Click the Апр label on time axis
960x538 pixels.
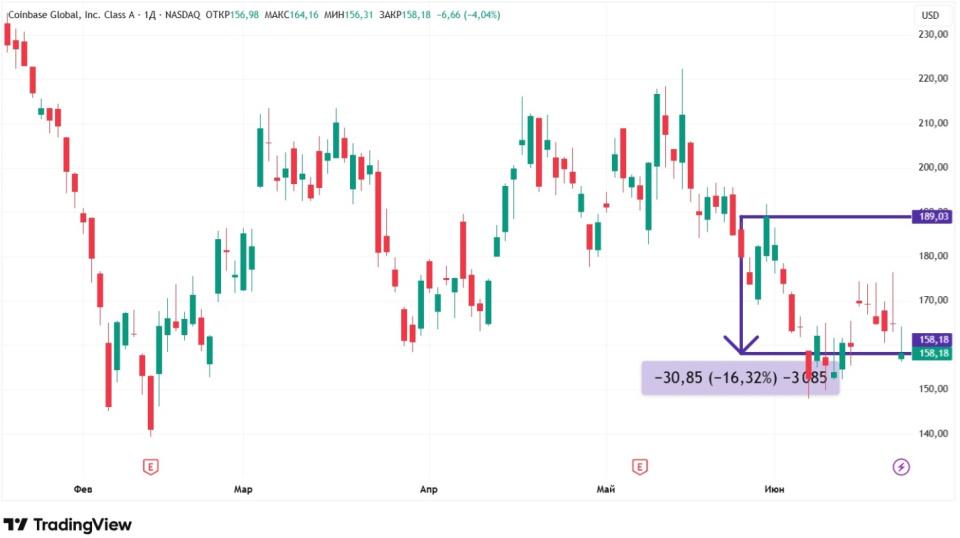tap(429, 489)
